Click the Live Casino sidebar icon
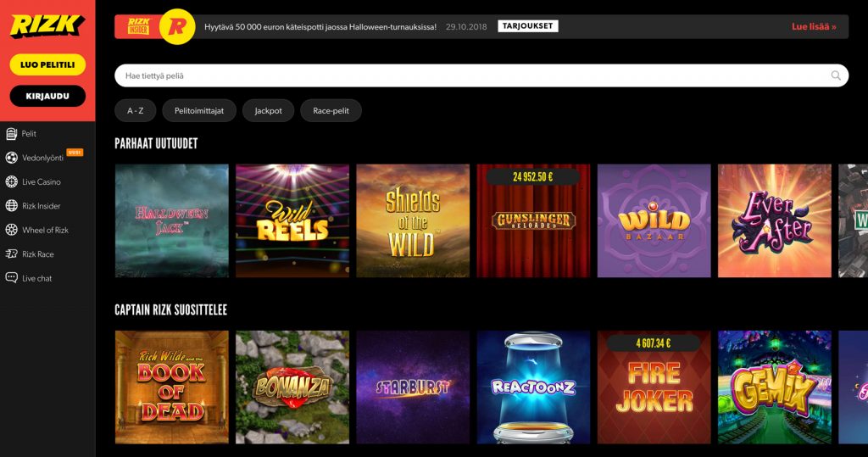 12,181
